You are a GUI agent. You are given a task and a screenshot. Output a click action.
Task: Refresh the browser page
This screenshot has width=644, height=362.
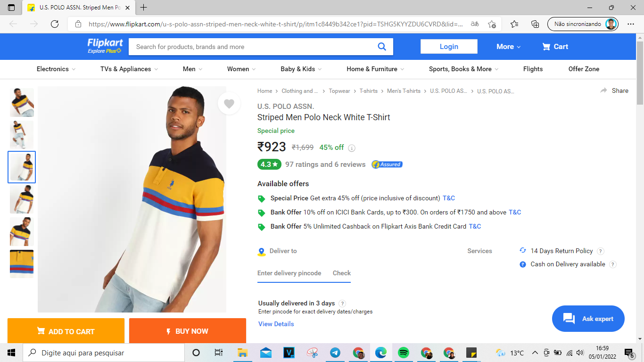click(x=55, y=24)
